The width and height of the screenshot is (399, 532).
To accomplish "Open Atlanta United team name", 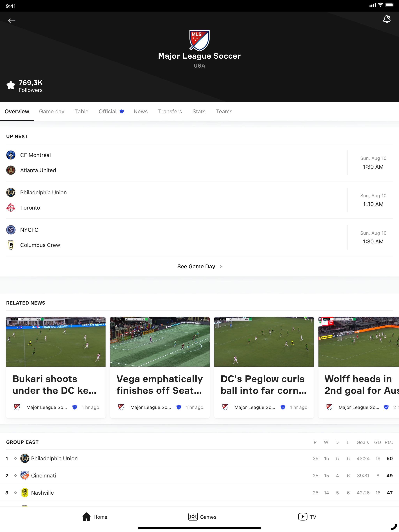I will 38,170.
